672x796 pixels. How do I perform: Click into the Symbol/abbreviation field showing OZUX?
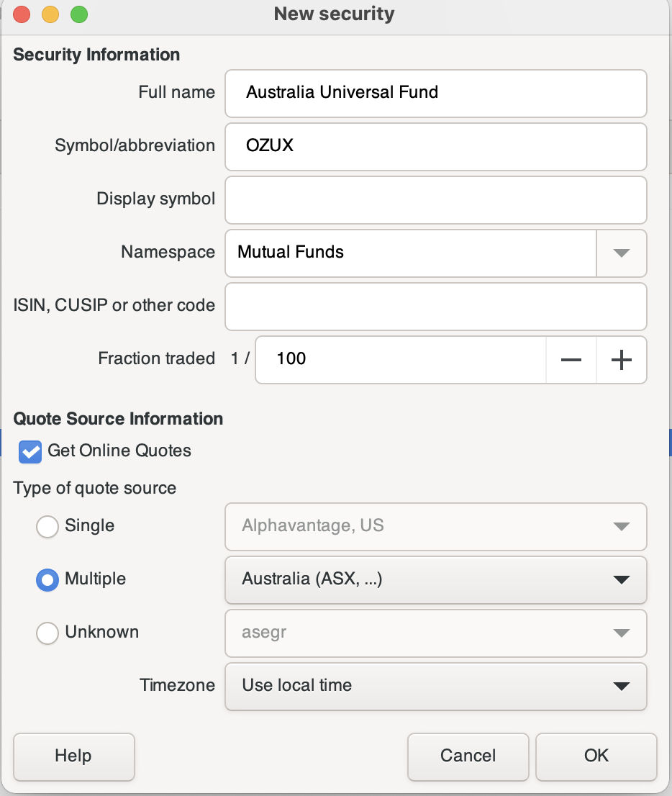point(436,147)
